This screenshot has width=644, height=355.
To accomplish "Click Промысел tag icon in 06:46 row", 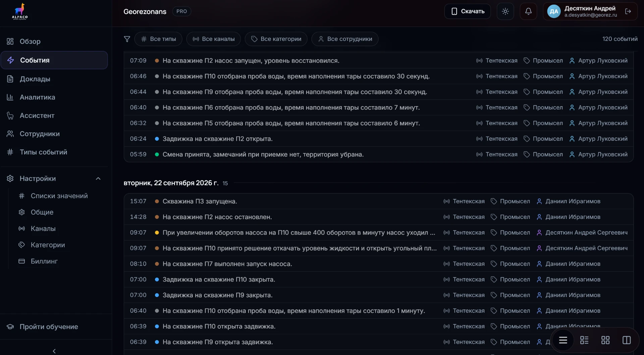I will 527,76.
